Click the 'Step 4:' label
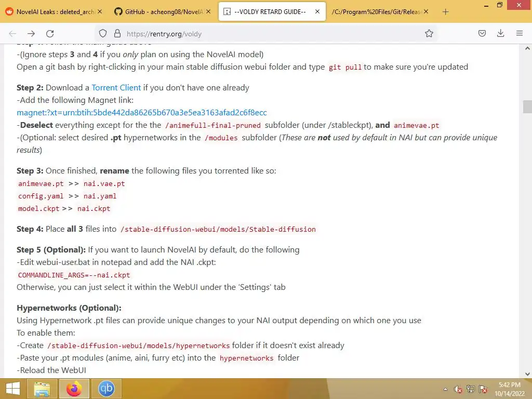The width and height of the screenshot is (532, 399). (x=30, y=229)
